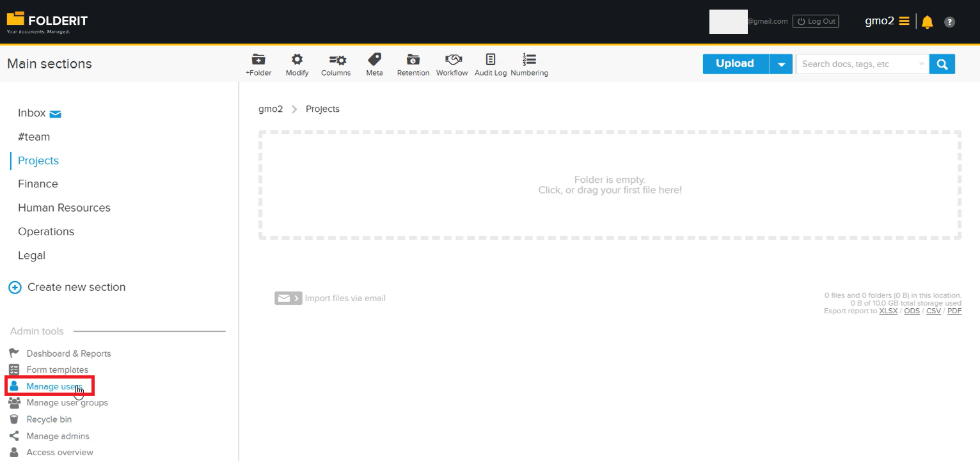Open the Human Resources section
Viewport: 980px width, 461px height.
tap(64, 208)
